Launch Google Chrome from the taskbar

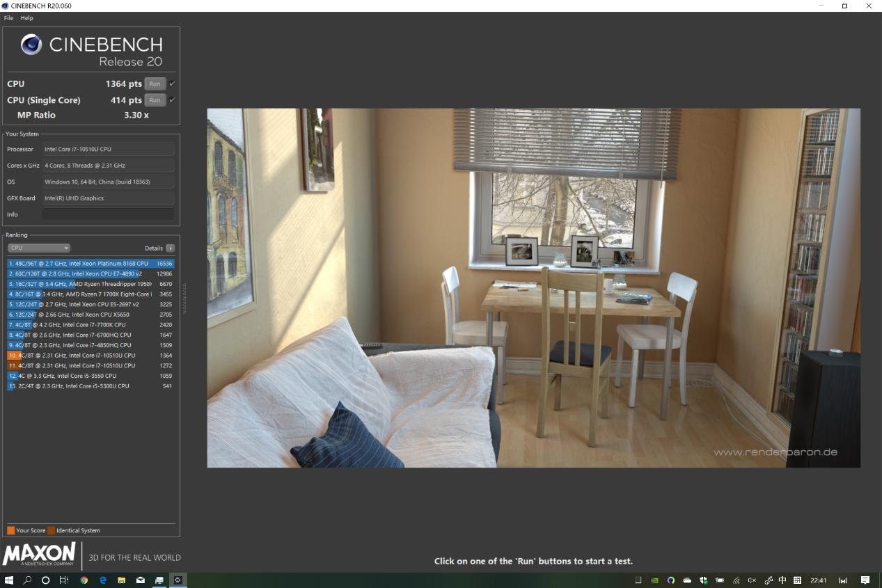[84, 580]
